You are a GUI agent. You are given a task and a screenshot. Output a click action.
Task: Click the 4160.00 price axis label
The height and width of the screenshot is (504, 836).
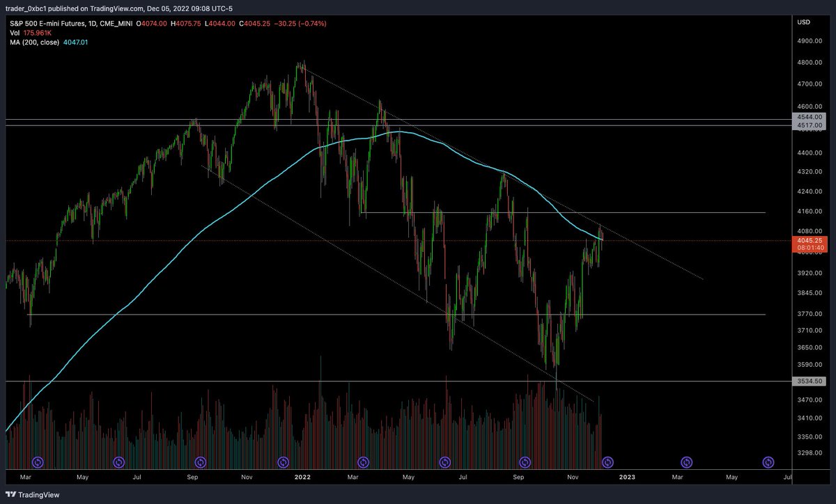[810, 211]
